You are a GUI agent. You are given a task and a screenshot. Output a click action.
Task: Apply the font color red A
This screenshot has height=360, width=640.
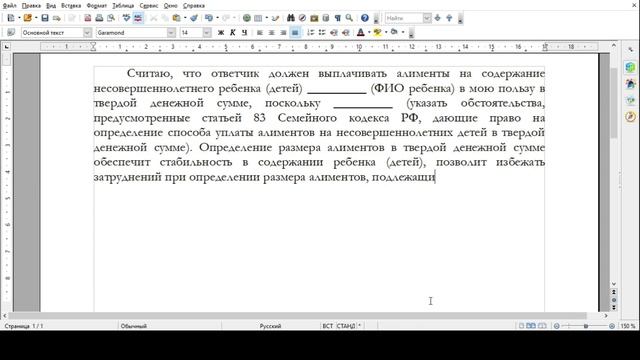tap(360, 32)
